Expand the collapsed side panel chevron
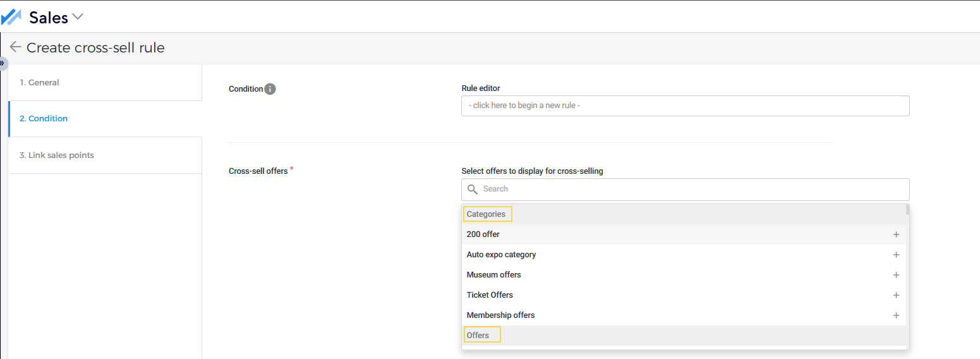The height and width of the screenshot is (359, 980). pos(3,63)
